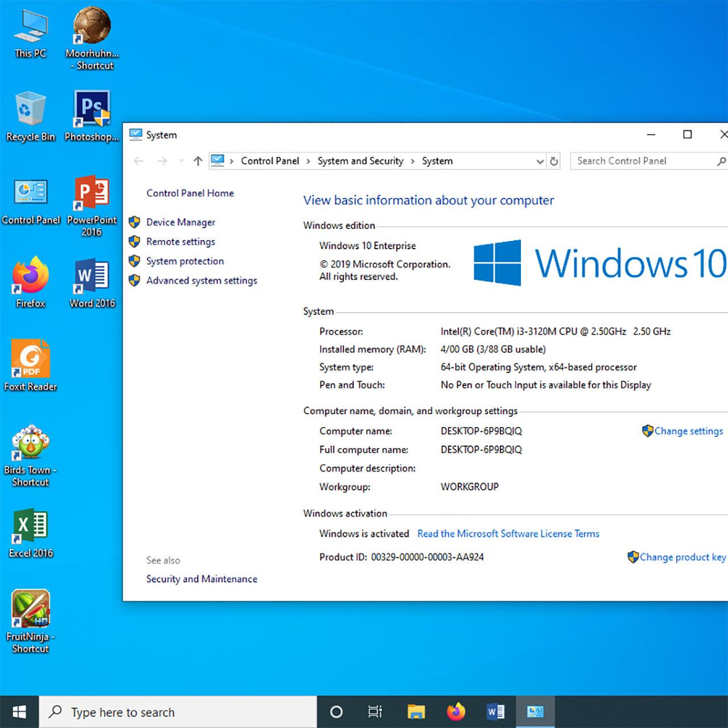The width and height of the screenshot is (728, 728).
Task: Click the Search Control Panel field
Action: coord(643,162)
